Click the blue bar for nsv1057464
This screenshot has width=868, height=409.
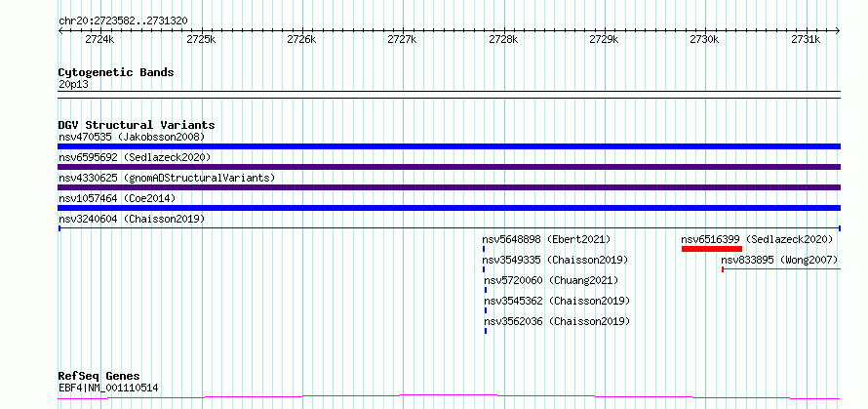tap(450, 208)
